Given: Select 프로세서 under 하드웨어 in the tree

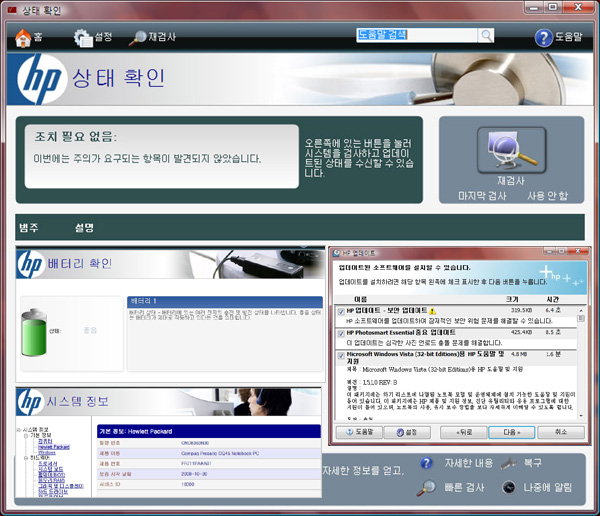Looking at the screenshot, I should tap(48, 464).
